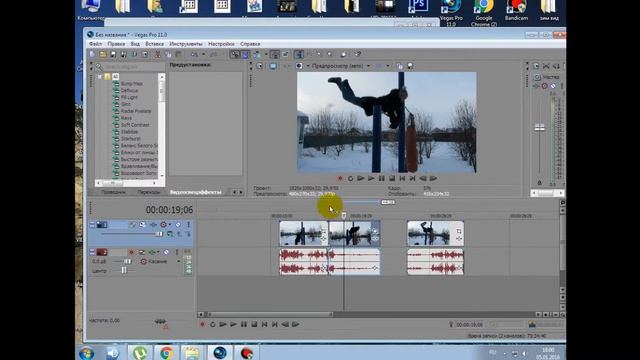Click the Paste icon in main toolbar
The height and width of the screenshot is (360, 640).
[178, 54]
